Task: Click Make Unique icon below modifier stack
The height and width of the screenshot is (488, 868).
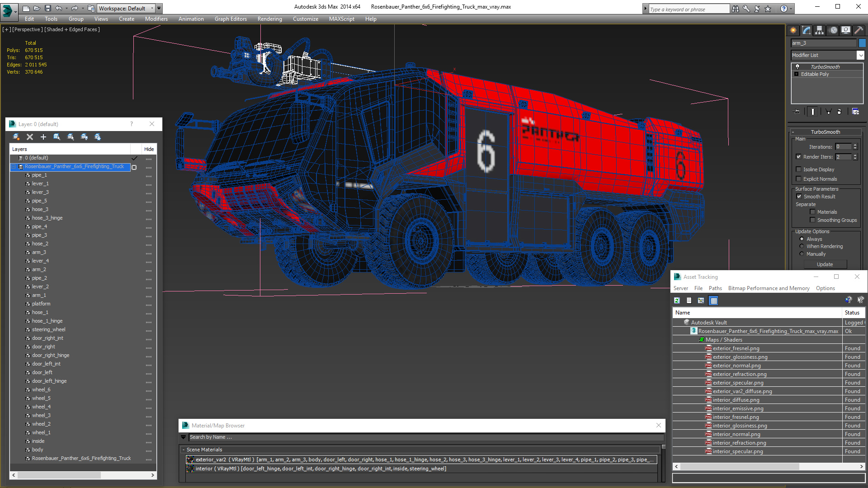Action: tap(828, 111)
